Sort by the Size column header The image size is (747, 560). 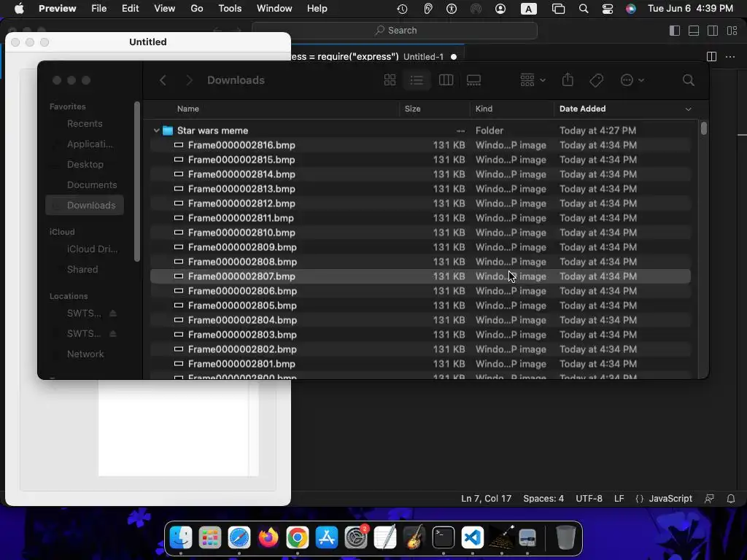413,109
